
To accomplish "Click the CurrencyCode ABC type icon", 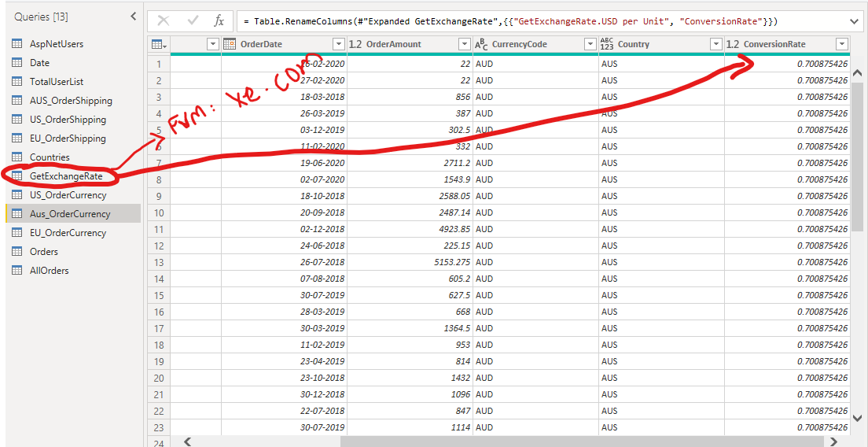I will [481, 44].
